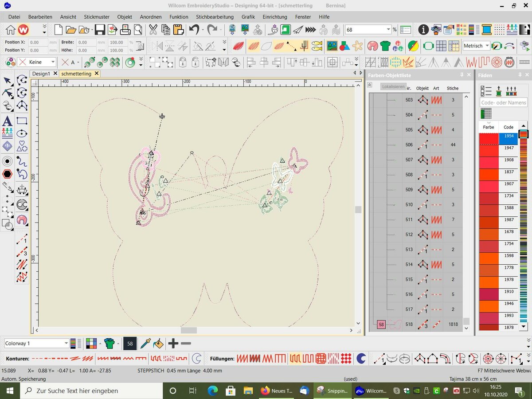Viewport: 532px width, 399px height.
Task: Open the Datei menu
Action: (x=14, y=17)
